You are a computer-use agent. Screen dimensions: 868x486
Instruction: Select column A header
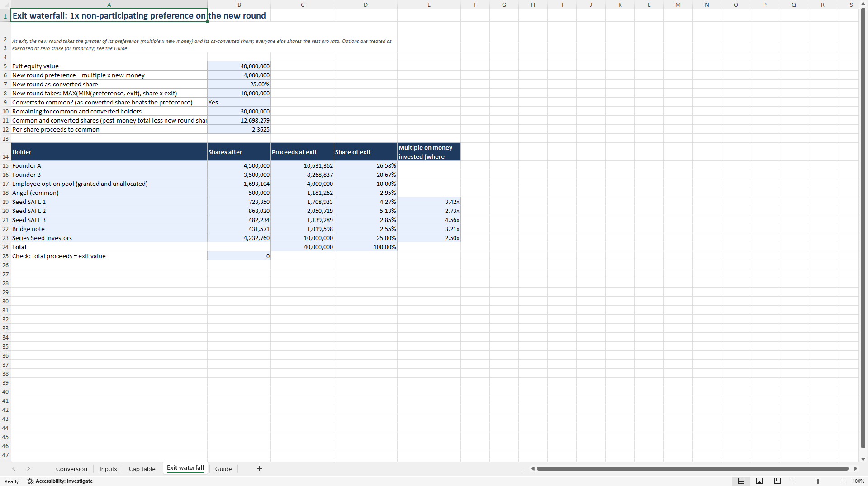pos(109,5)
